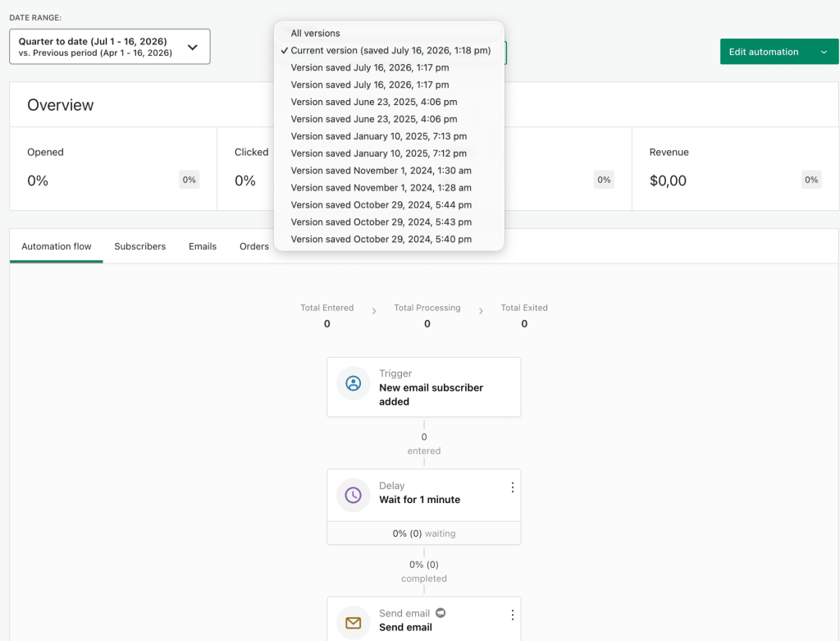Choose version saved January 10, 2025, 7:12 pm
The width and height of the screenshot is (840, 641).
389,153
